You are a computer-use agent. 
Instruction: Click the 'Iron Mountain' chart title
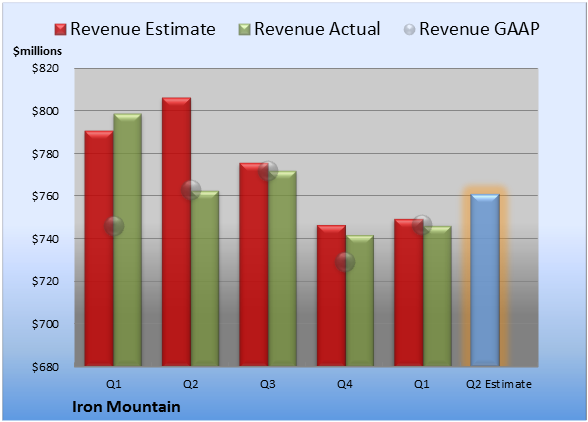tap(126, 407)
